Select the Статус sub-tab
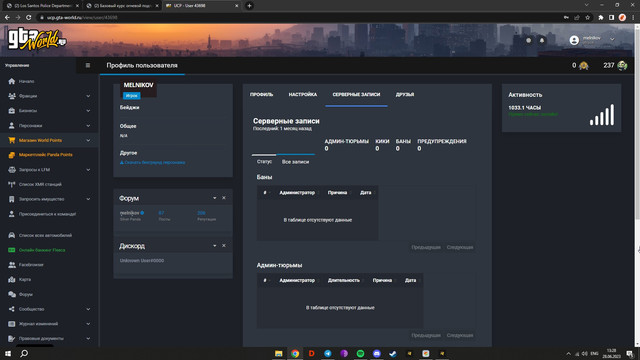The height and width of the screenshot is (360, 640). (264, 162)
